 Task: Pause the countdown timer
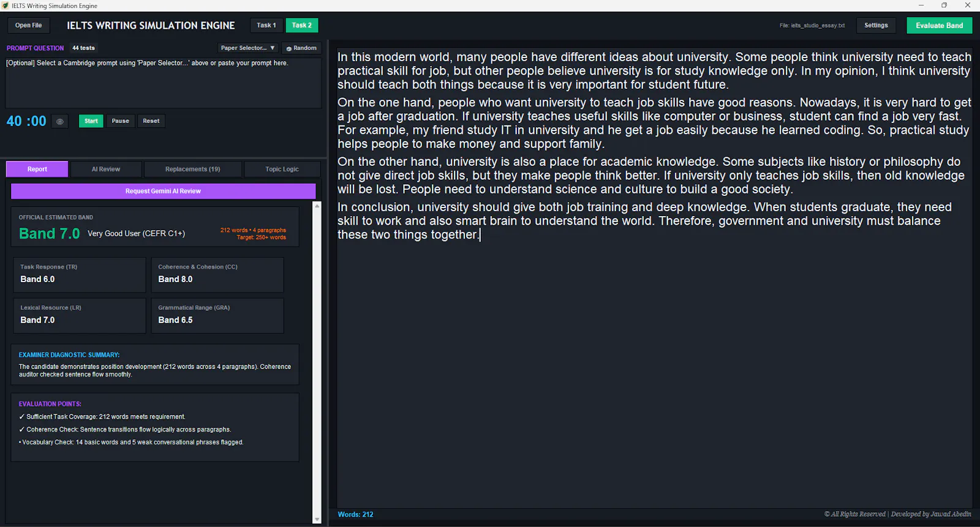coord(121,121)
